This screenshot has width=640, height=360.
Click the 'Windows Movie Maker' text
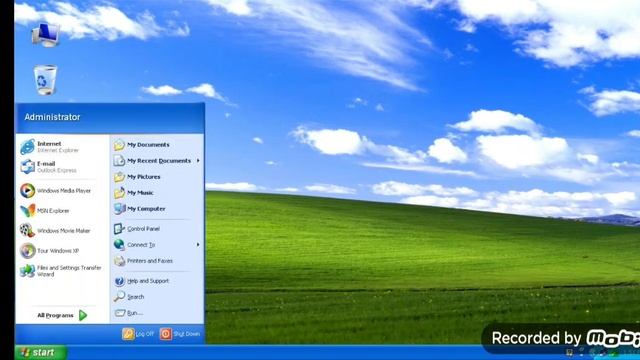coord(64,231)
